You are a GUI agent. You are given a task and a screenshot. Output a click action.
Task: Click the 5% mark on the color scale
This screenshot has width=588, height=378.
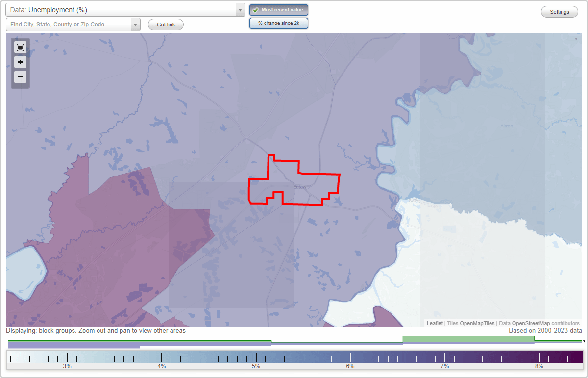tap(255, 358)
